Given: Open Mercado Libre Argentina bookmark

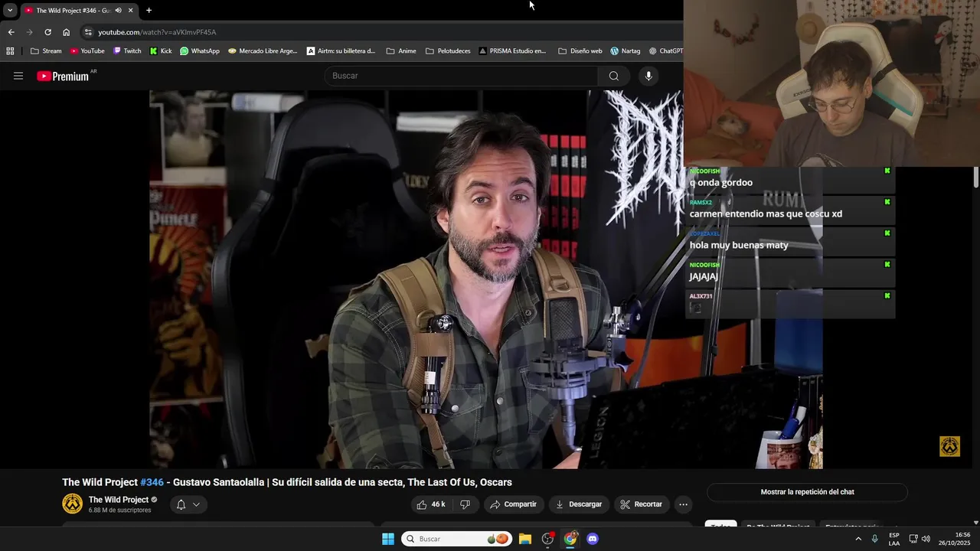Looking at the screenshot, I should 263,51.
